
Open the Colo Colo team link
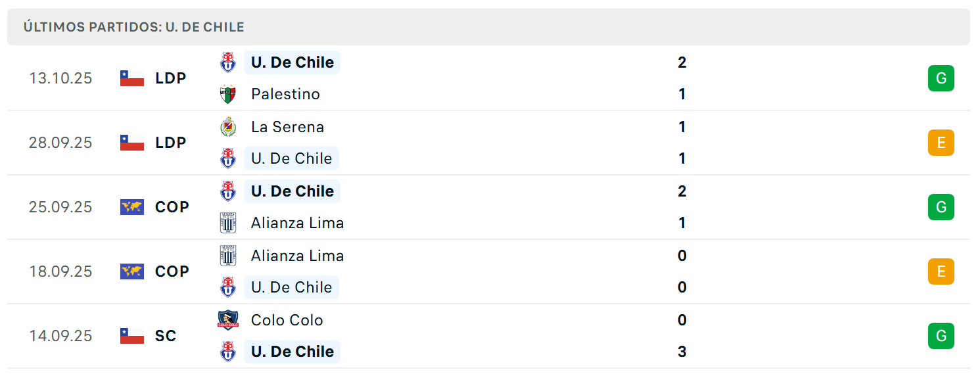[287, 320]
